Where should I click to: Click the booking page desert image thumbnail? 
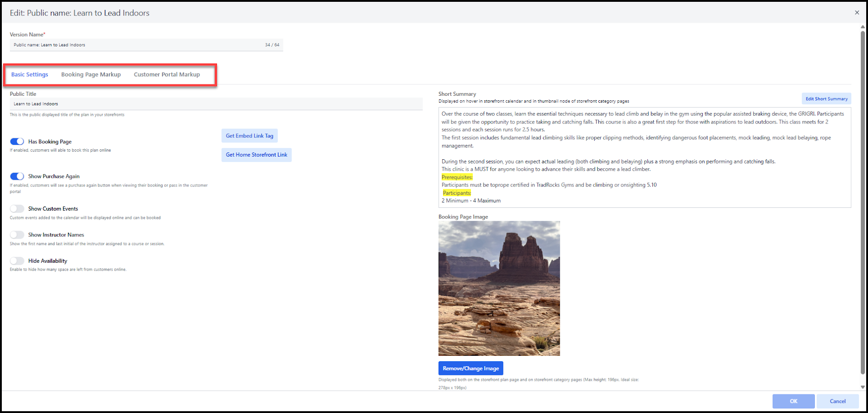pos(499,288)
